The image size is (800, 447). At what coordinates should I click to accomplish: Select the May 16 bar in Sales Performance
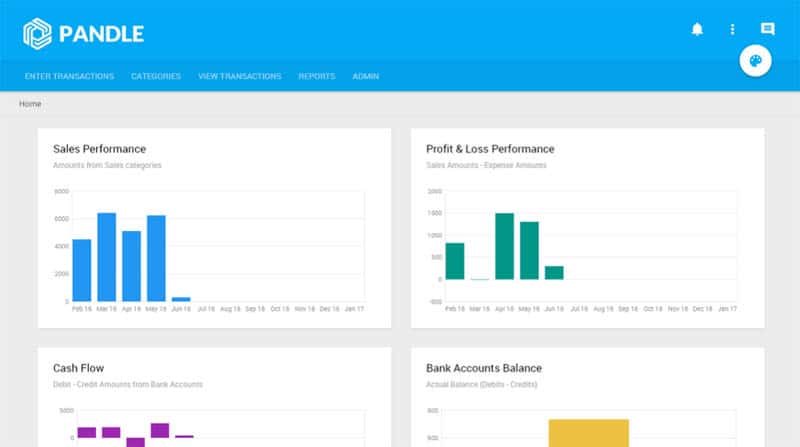tap(156, 258)
